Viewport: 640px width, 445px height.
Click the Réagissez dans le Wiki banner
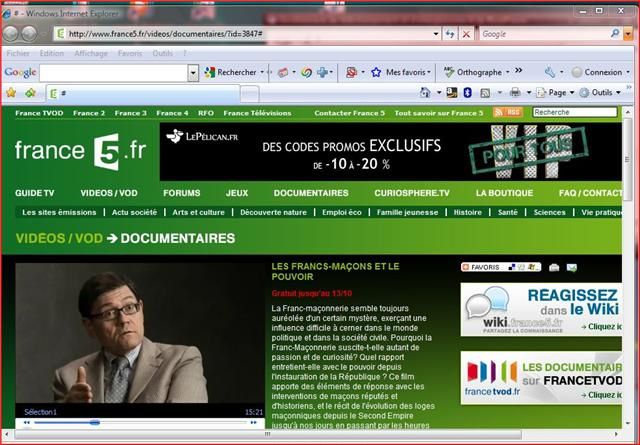[541, 309]
